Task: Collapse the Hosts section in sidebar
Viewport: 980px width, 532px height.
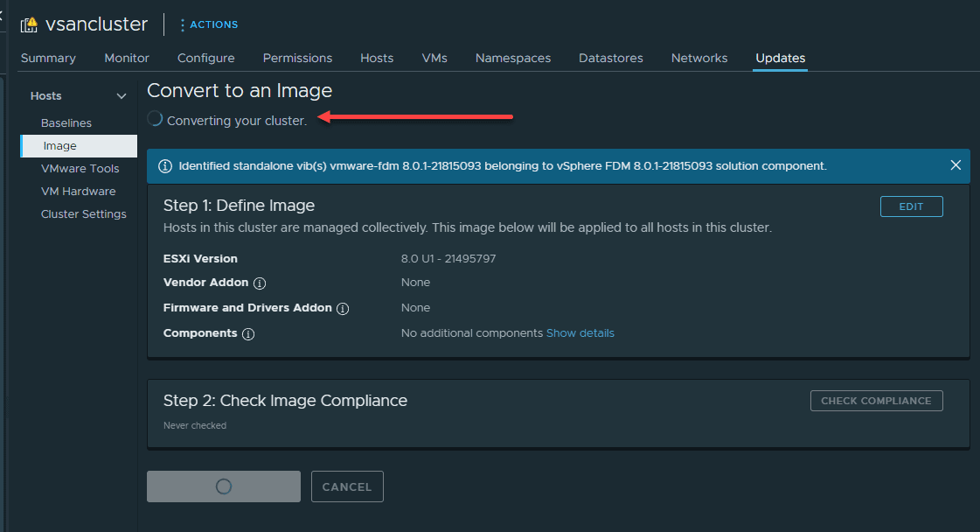Action: (122, 96)
